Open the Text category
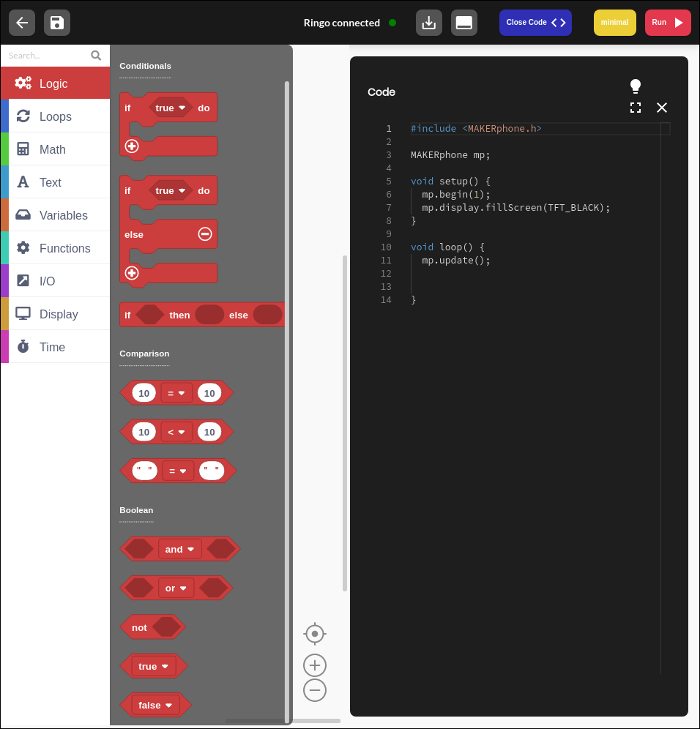Viewport: 700px width, 729px height. click(56, 182)
